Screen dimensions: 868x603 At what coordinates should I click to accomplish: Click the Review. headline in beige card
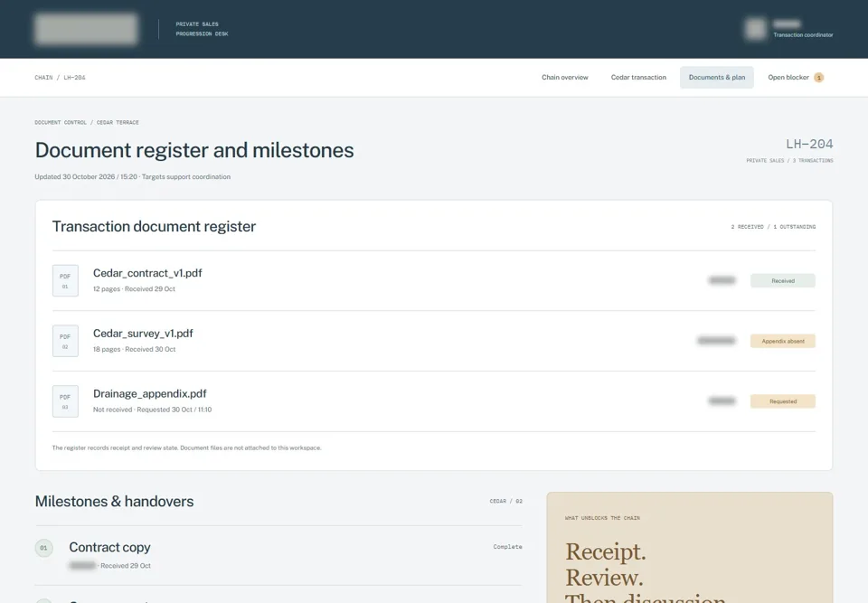604,578
